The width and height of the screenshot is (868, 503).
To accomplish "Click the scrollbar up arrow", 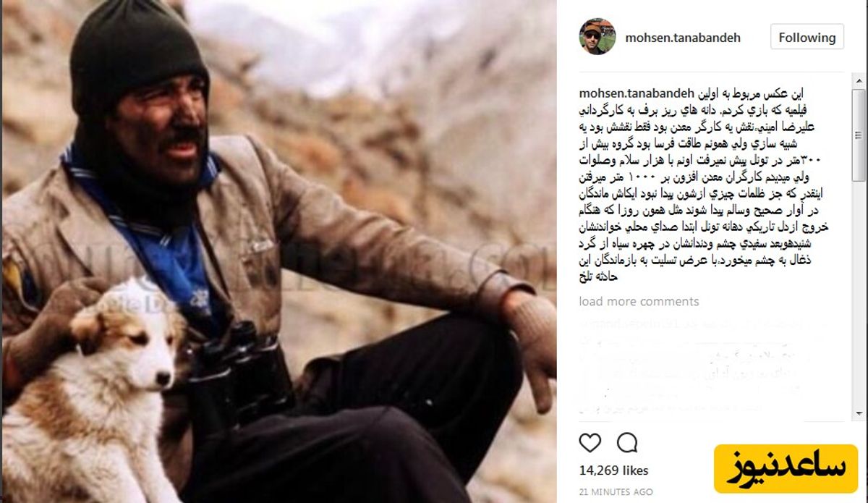I will 859,78.
